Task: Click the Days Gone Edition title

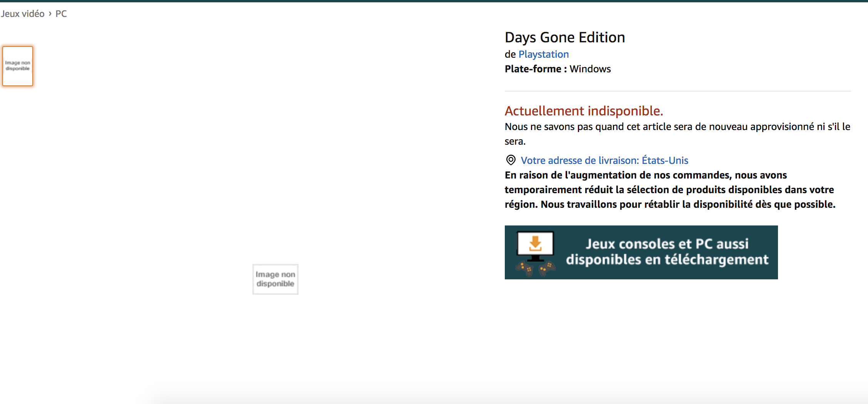Action: click(564, 37)
